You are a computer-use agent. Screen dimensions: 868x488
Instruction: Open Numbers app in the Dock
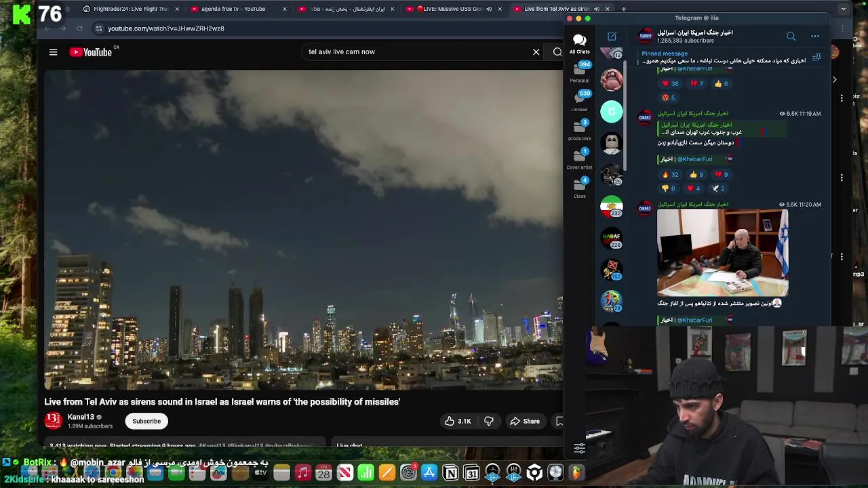(x=366, y=472)
